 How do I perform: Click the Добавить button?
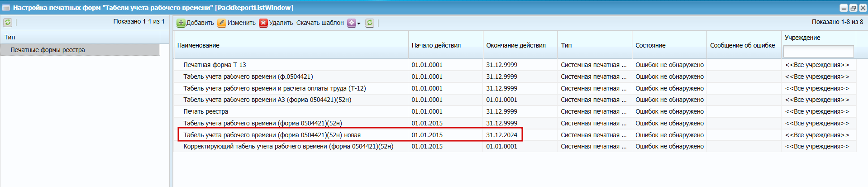tap(195, 23)
